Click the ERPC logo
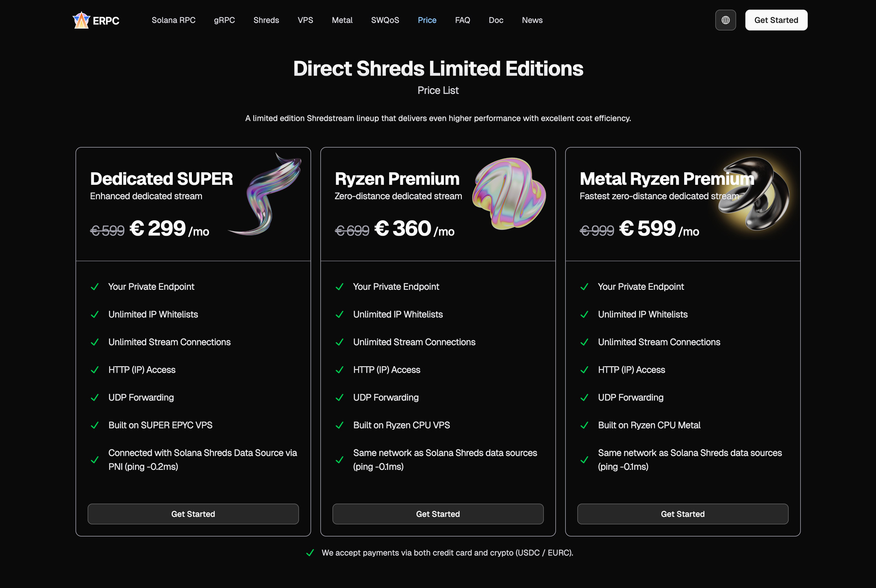 [x=95, y=20]
